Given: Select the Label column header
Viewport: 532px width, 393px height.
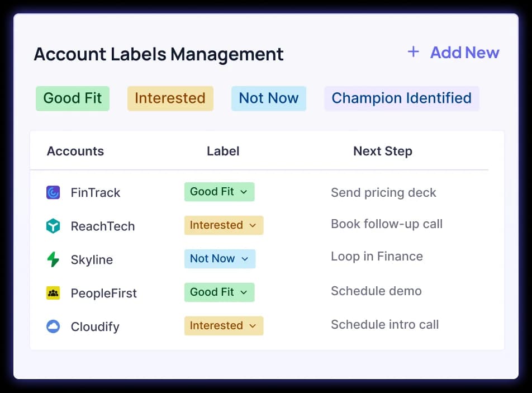Looking at the screenshot, I should (x=223, y=151).
